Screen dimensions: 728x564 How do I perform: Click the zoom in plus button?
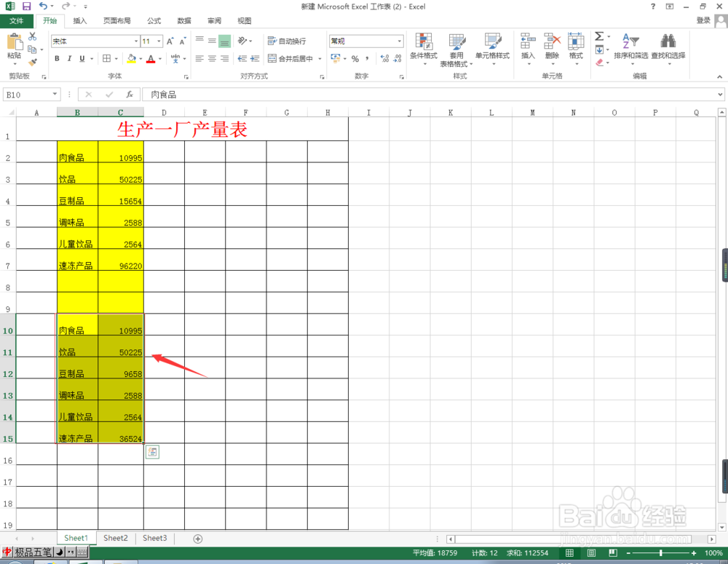click(x=694, y=553)
